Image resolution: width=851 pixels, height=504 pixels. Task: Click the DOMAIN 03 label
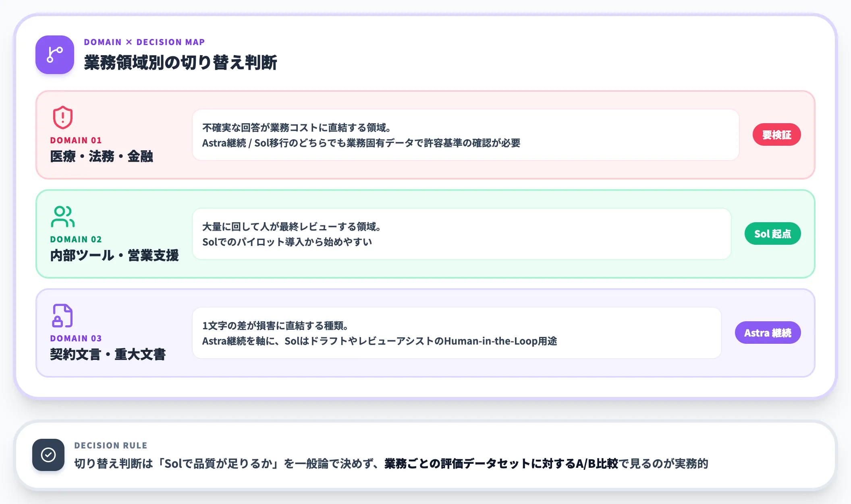coord(76,338)
